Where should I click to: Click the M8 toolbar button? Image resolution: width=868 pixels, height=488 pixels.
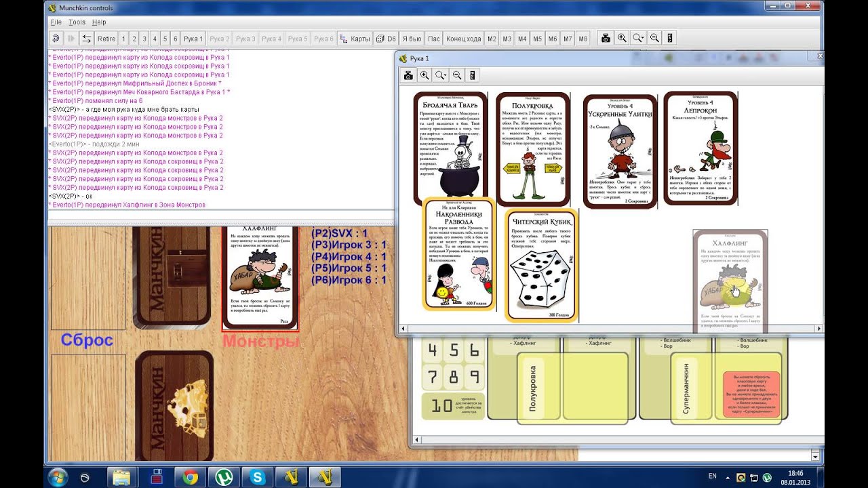tap(583, 39)
